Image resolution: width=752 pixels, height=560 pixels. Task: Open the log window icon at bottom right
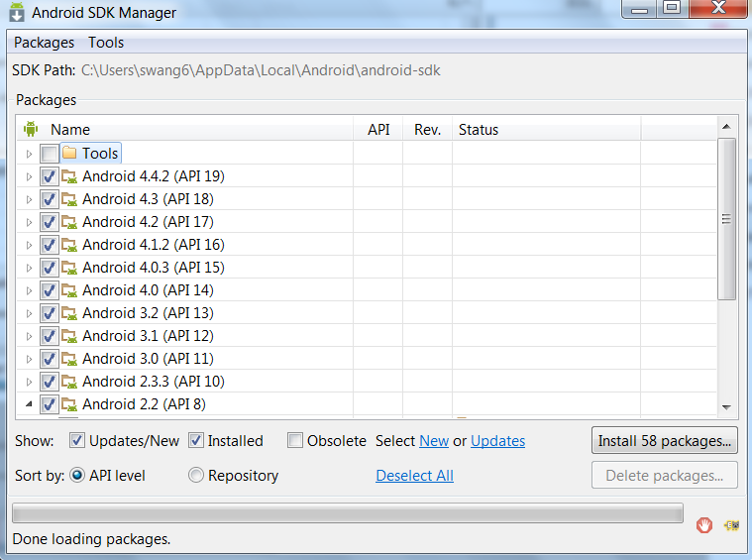click(731, 525)
